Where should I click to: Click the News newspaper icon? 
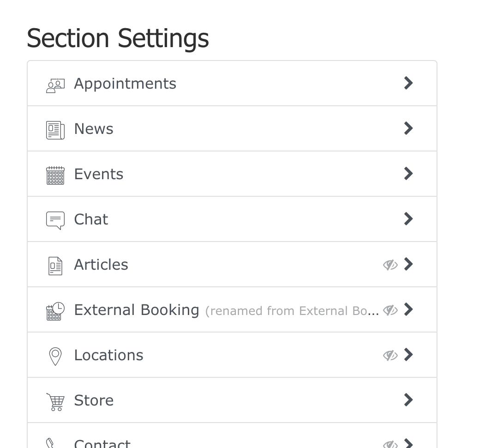click(x=55, y=130)
